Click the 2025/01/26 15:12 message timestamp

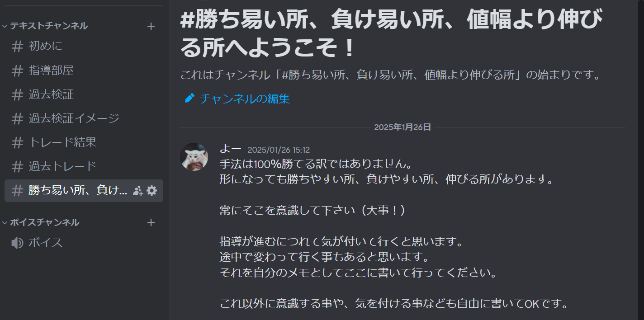coord(279,150)
